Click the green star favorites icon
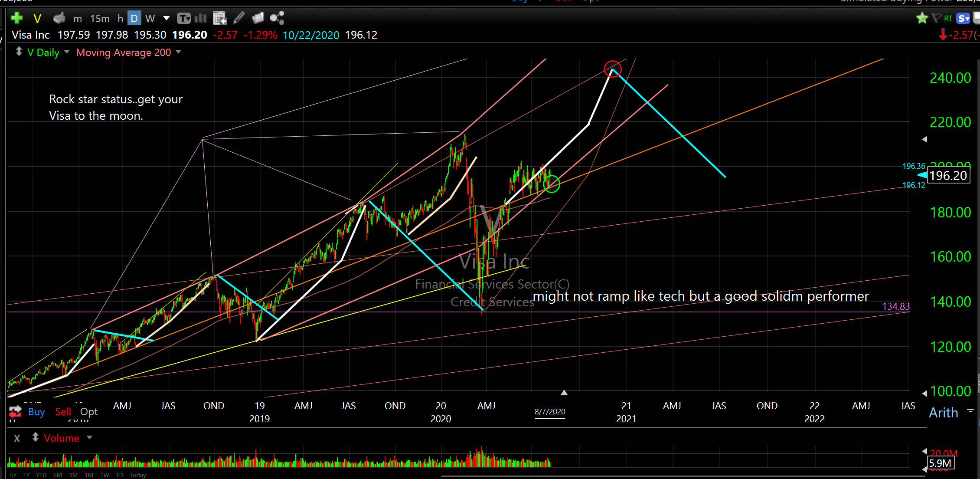980x479 pixels. click(922, 18)
